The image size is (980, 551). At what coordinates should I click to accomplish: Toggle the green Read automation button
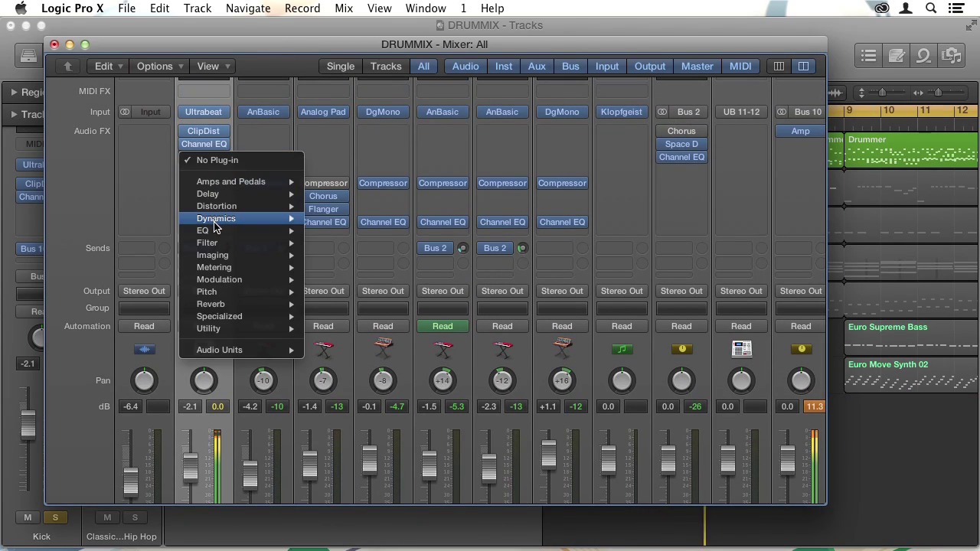[443, 326]
